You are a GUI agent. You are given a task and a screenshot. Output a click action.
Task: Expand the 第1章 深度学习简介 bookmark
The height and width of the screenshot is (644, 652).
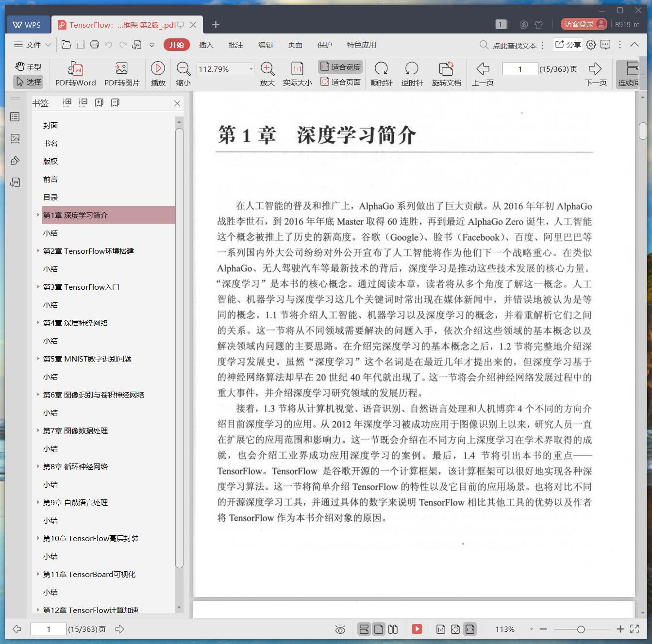point(38,215)
